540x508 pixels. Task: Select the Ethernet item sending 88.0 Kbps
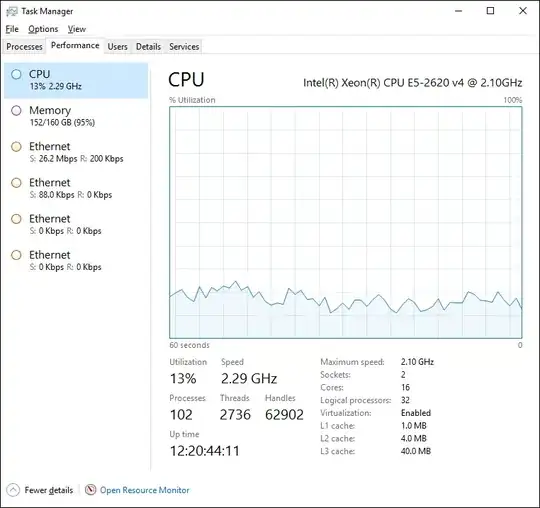[x=76, y=188]
